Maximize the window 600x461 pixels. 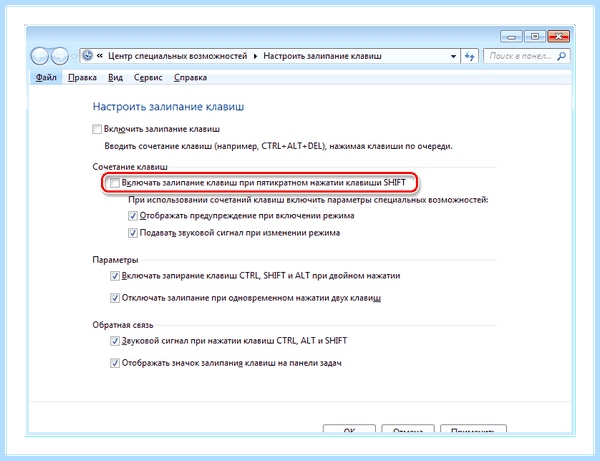[535, 37]
